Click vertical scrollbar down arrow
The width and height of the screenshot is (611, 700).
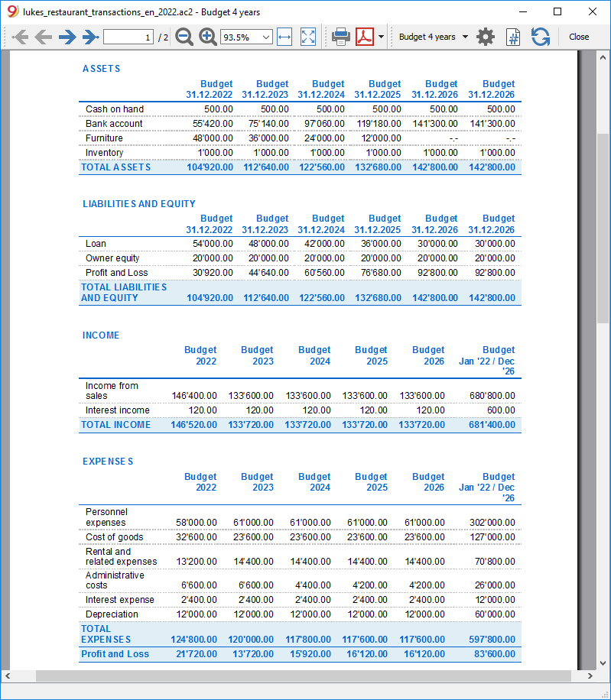click(x=603, y=663)
